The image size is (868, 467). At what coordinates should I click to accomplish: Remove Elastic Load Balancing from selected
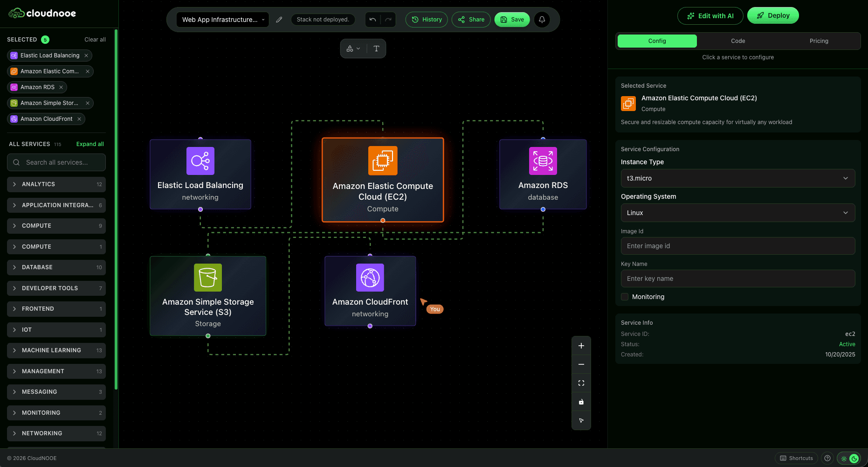click(x=86, y=56)
